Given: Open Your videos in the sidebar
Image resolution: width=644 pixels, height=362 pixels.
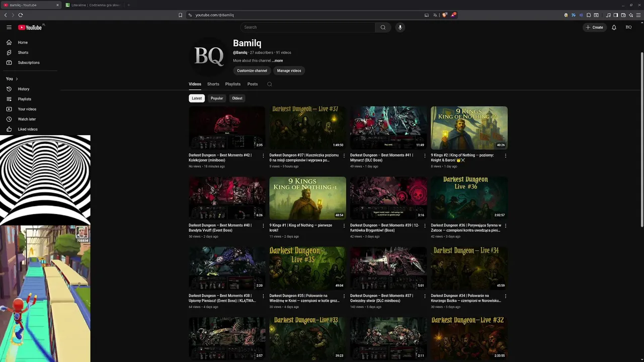Looking at the screenshot, I should pyautogui.click(x=29, y=109).
